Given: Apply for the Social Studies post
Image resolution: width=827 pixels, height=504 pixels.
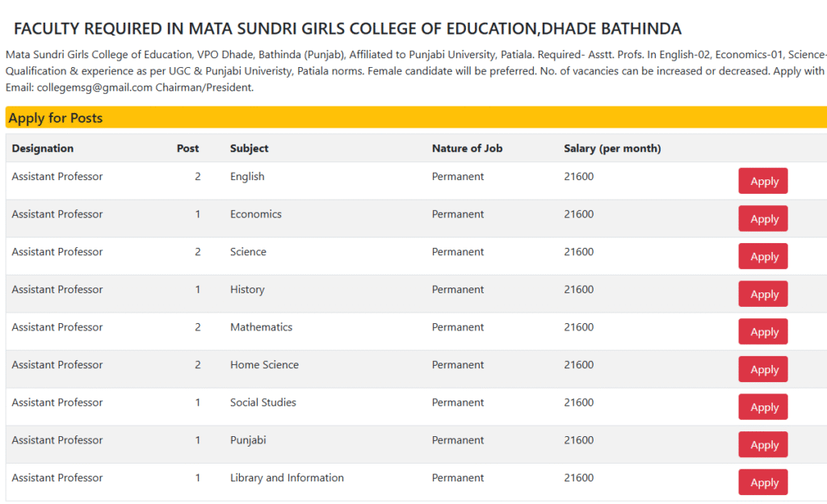Looking at the screenshot, I should pyautogui.click(x=762, y=407).
